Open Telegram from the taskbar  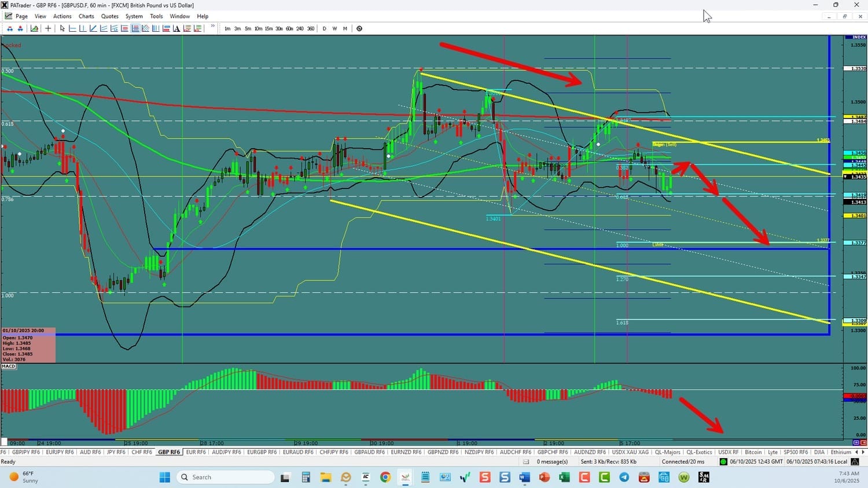click(x=624, y=477)
